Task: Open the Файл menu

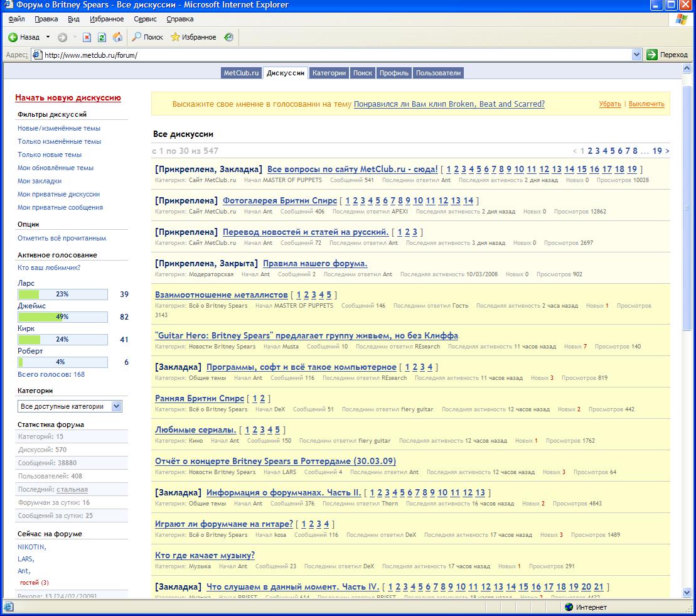Action: tap(16, 19)
